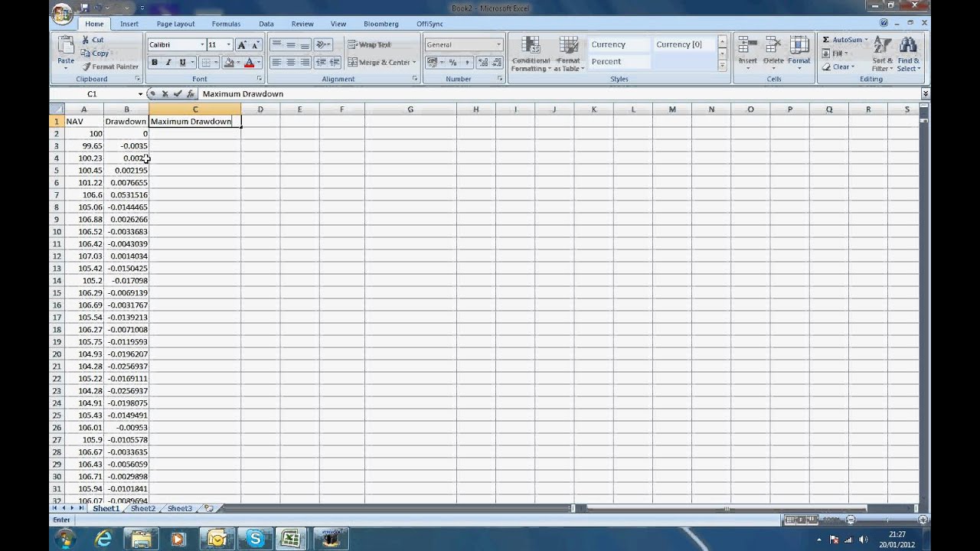
Task: Switch to the Sheet2 worksheet tab
Action: (x=143, y=508)
